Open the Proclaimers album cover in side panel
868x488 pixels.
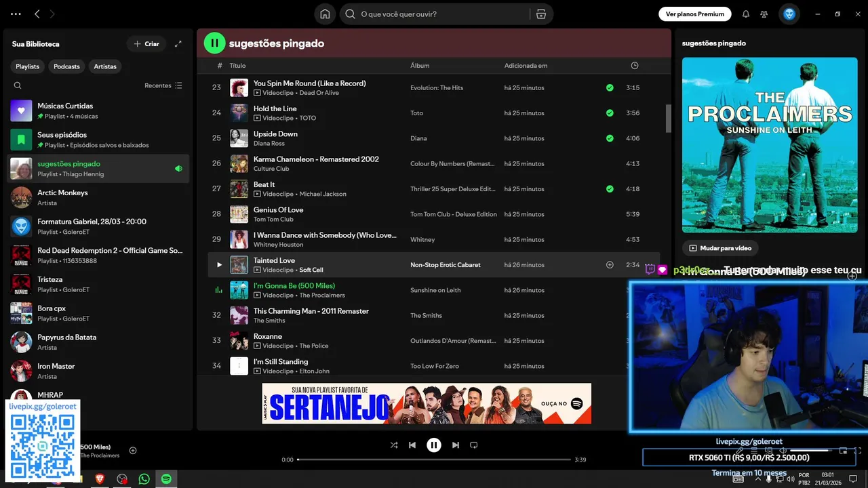(x=770, y=145)
